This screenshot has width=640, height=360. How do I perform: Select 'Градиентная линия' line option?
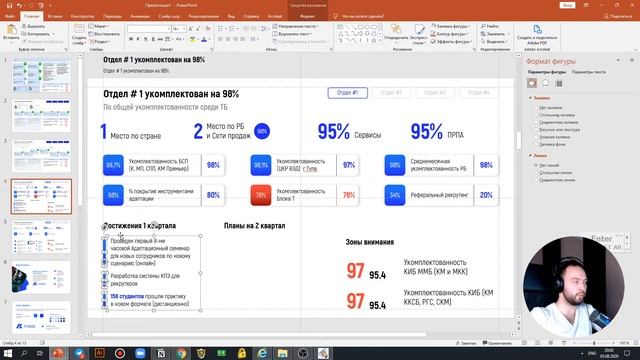coord(555,180)
